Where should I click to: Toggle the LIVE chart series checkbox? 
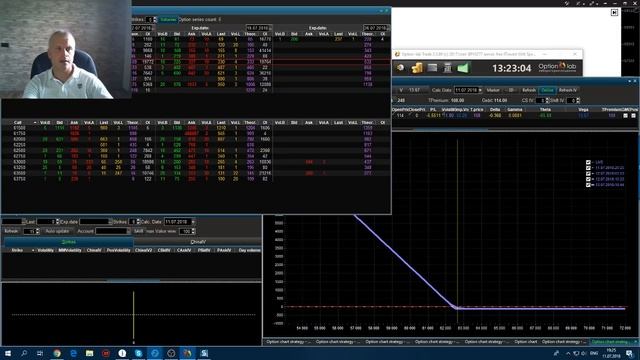[588, 162]
